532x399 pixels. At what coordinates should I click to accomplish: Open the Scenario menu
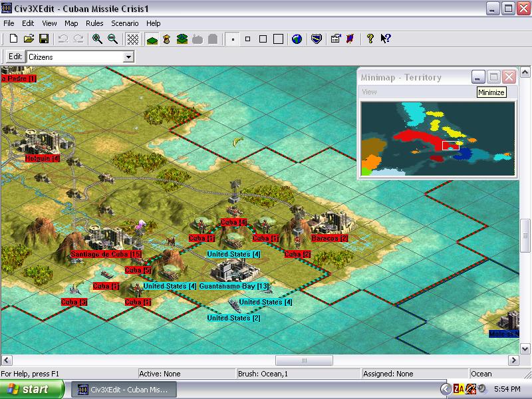[x=125, y=23]
